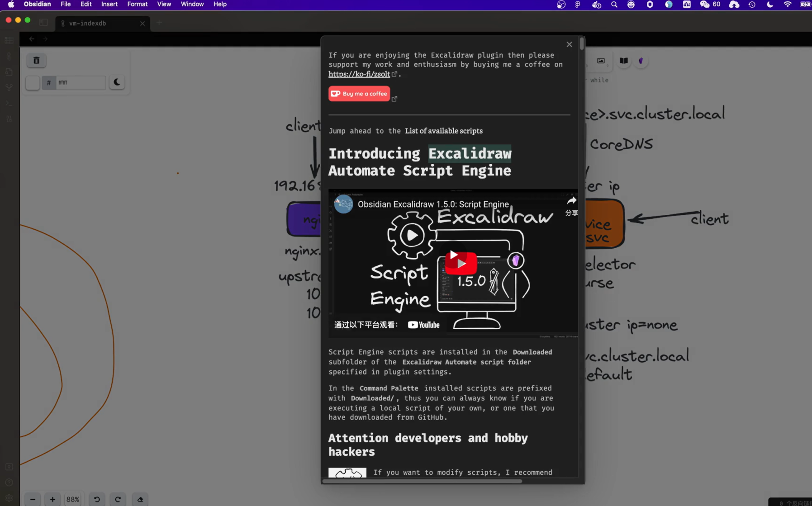Open the library book icon
812x506 pixels.
pos(623,61)
